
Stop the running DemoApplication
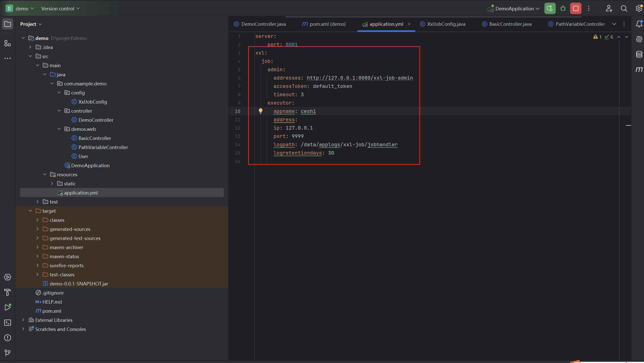[x=576, y=9]
